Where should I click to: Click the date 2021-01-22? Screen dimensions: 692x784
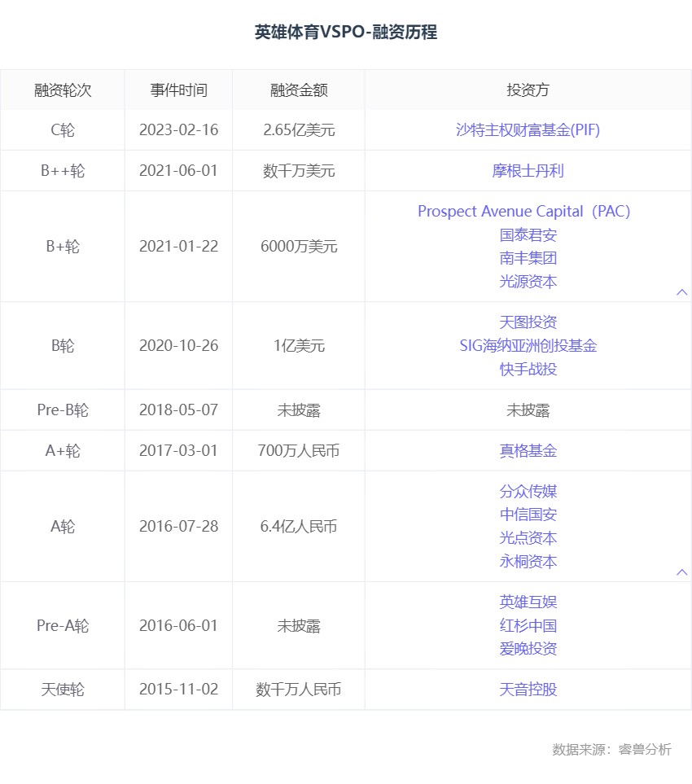pos(178,247)
